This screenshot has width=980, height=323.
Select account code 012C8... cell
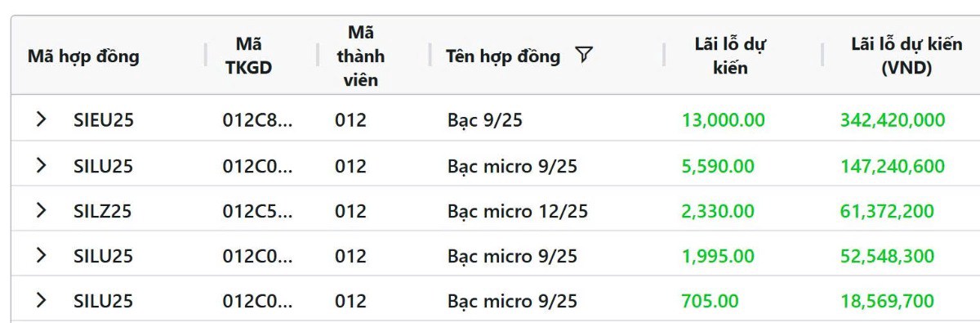[x=258, y=120]
